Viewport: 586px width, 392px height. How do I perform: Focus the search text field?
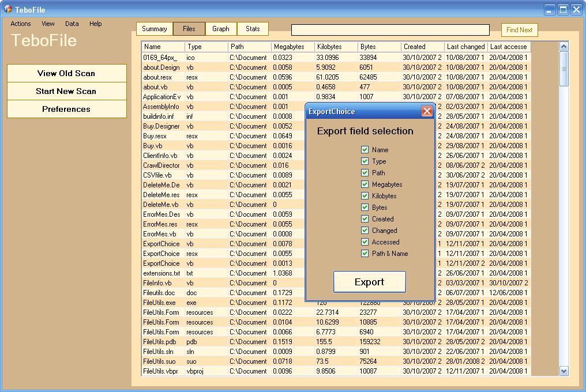click(x=390, y=30)
